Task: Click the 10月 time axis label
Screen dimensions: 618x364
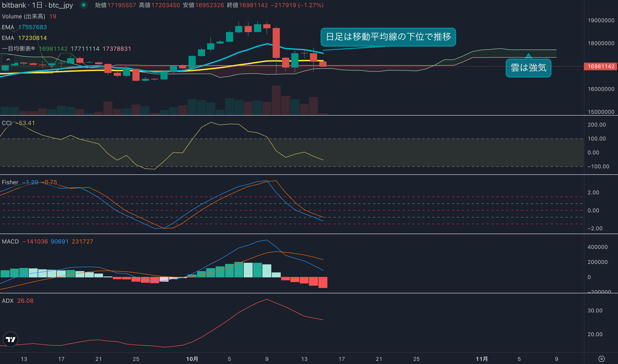Action: pyautogui.click(x=192, y=359)
